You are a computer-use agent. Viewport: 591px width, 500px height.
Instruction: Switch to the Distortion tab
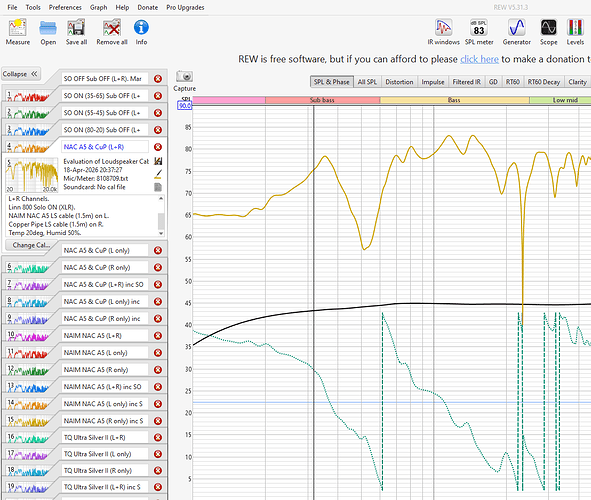pos(399,82)
